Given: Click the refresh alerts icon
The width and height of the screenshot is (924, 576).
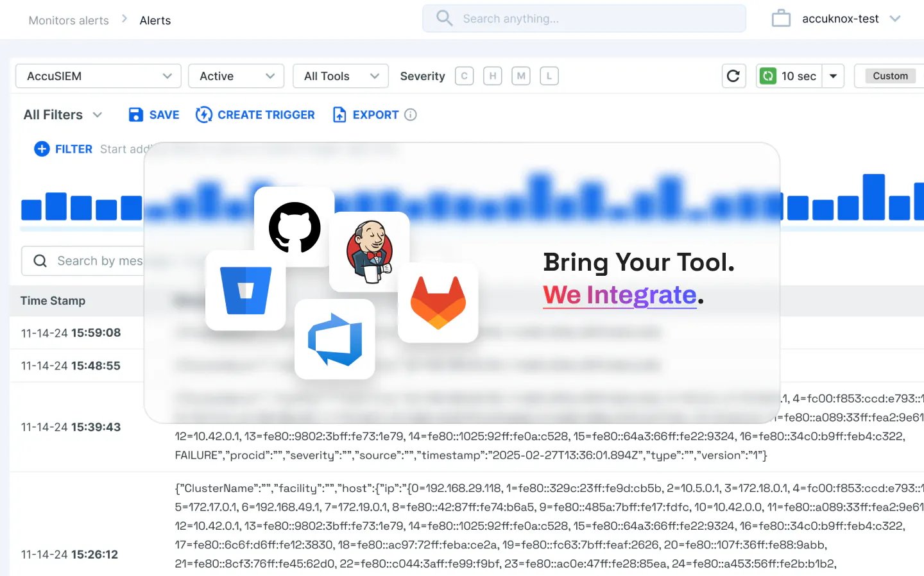Looking at the screenshot, I should (x=733, y=76).
